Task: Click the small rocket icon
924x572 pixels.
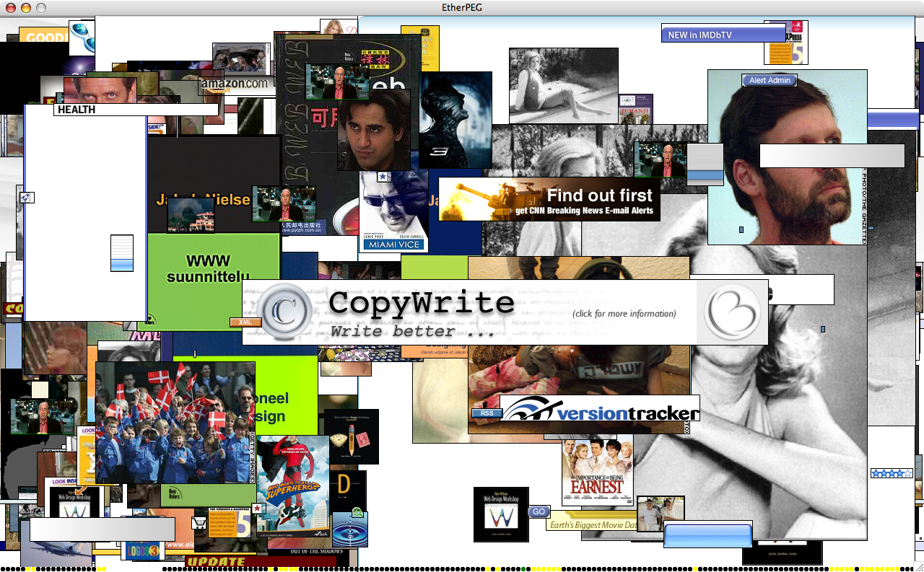Action: click(x=26, y=198)
